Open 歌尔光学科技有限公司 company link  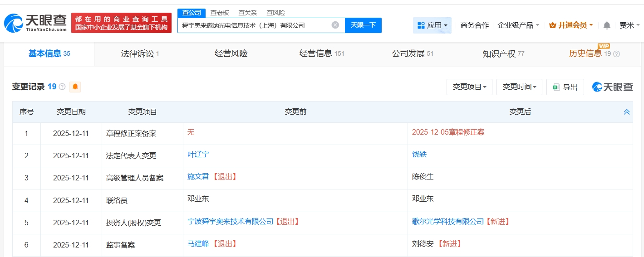point(447,222)
